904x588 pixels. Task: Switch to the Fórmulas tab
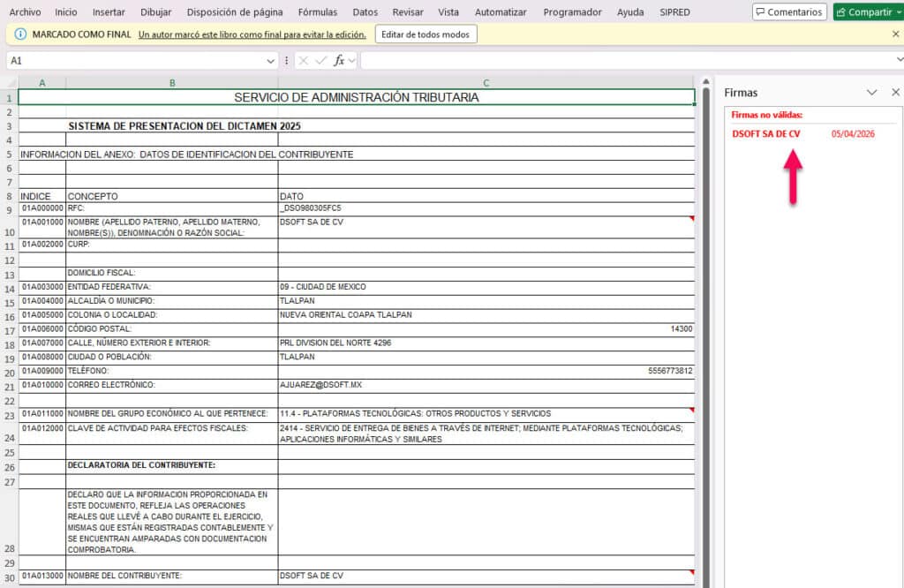click(318, 12)
